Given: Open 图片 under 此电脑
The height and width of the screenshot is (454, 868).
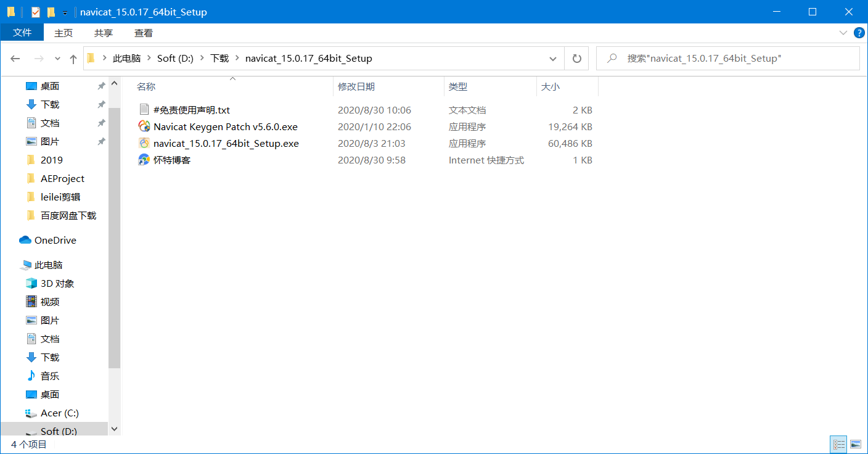Looking at the screenshot, I should pos(50,320).
